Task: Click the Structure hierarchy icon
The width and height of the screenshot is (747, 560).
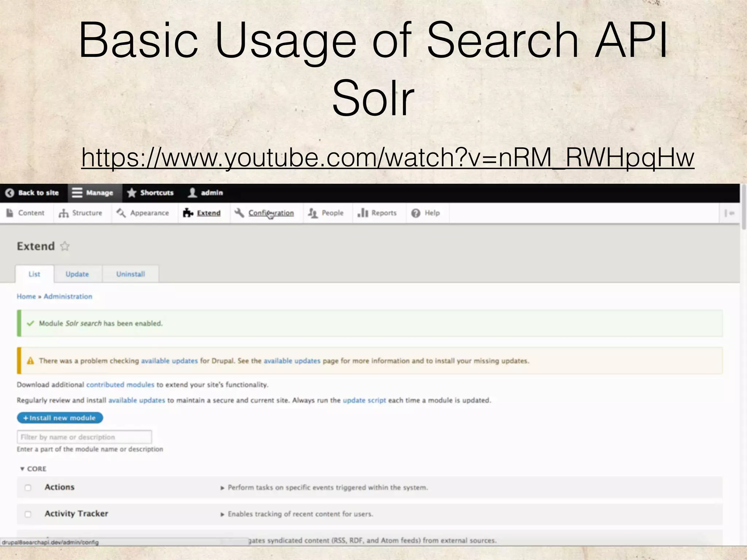Action: [x=63, y=213]
